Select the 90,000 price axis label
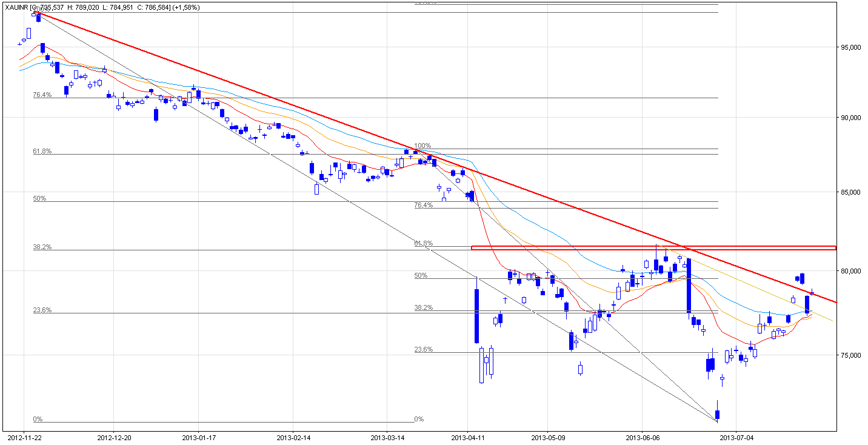The width and height of the screenshot is (868, 445). (x=850, y=118)
